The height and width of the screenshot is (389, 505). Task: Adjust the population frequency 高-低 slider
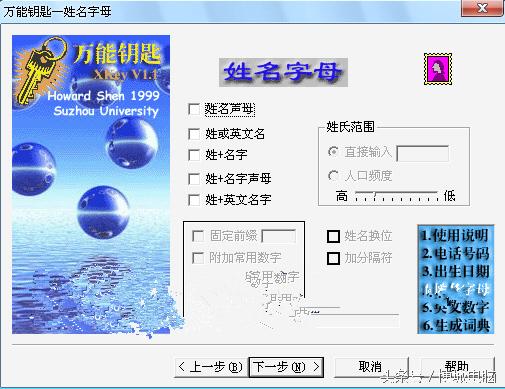(397, 196)
